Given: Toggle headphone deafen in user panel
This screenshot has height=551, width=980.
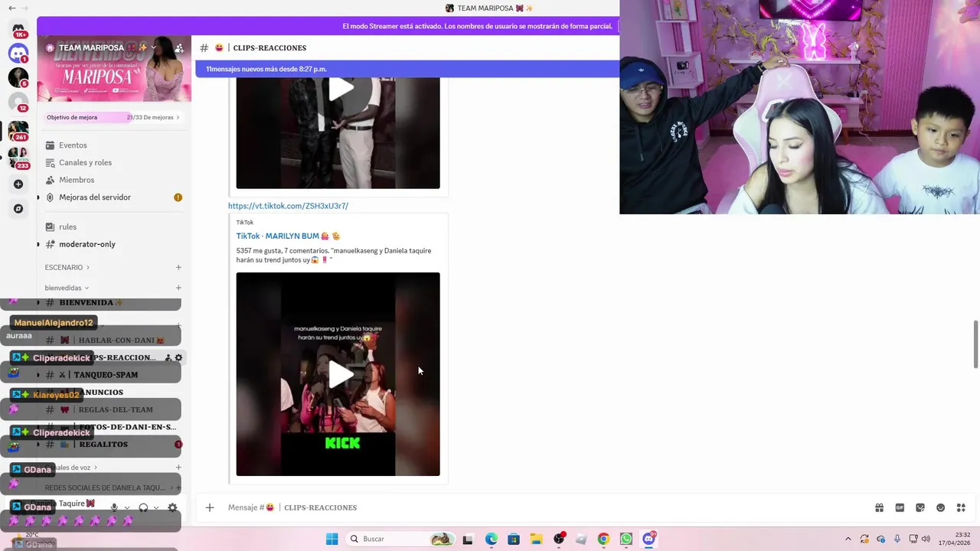Looking at the screenshot, I should coord(143,507).
